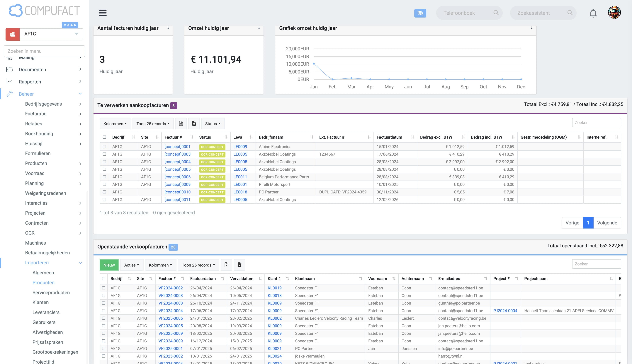Export aankoopfacturen table to Excel outline icon
This screenshot has width=632, height=364.
181,123
